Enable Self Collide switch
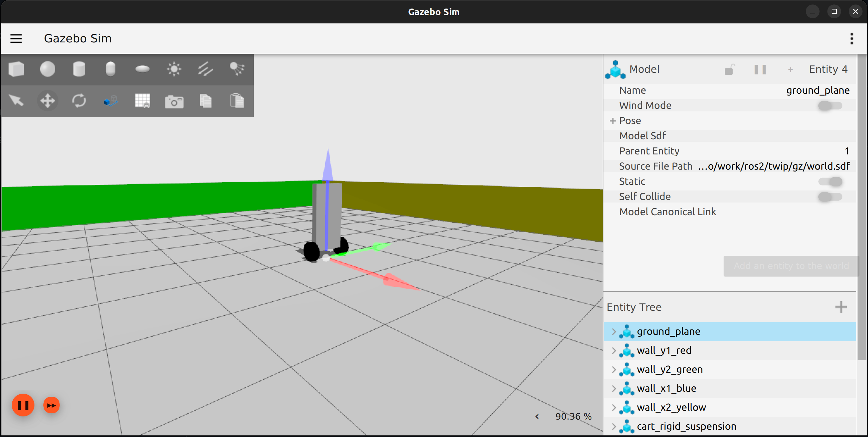The image size is (868, 437). coord(830,197)
